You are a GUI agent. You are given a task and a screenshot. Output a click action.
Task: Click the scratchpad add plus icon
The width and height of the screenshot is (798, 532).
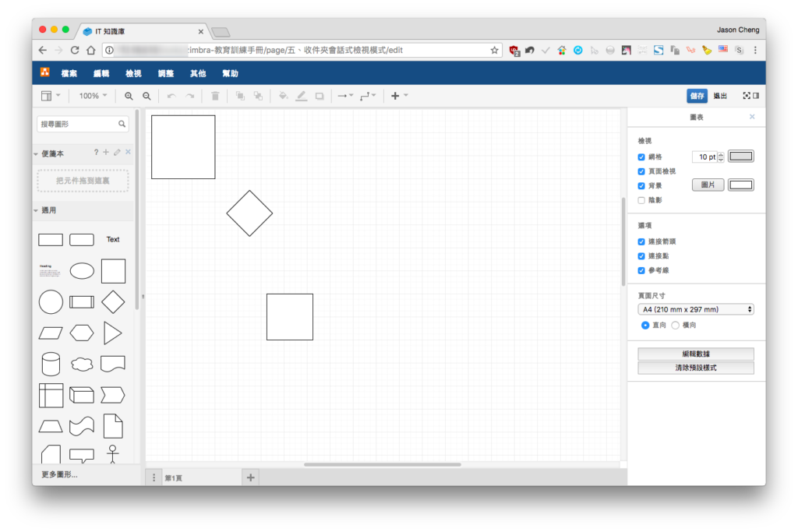point(106,152)
